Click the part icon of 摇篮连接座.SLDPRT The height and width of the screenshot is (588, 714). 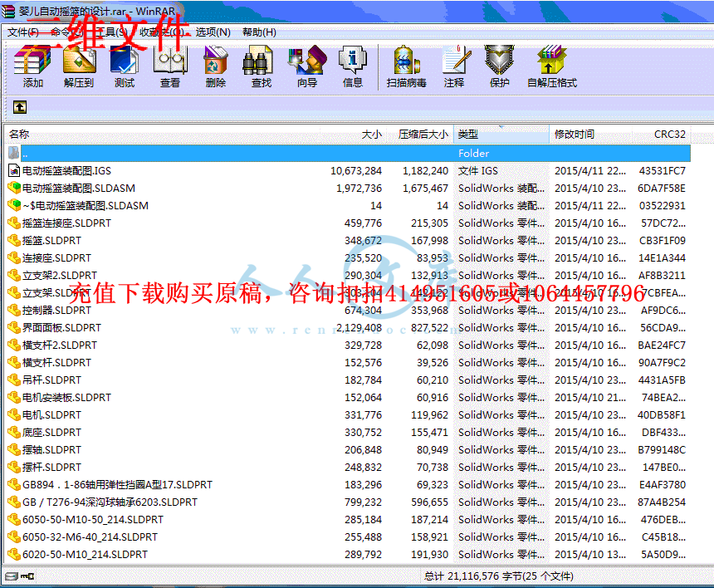(x=14, y=223)
